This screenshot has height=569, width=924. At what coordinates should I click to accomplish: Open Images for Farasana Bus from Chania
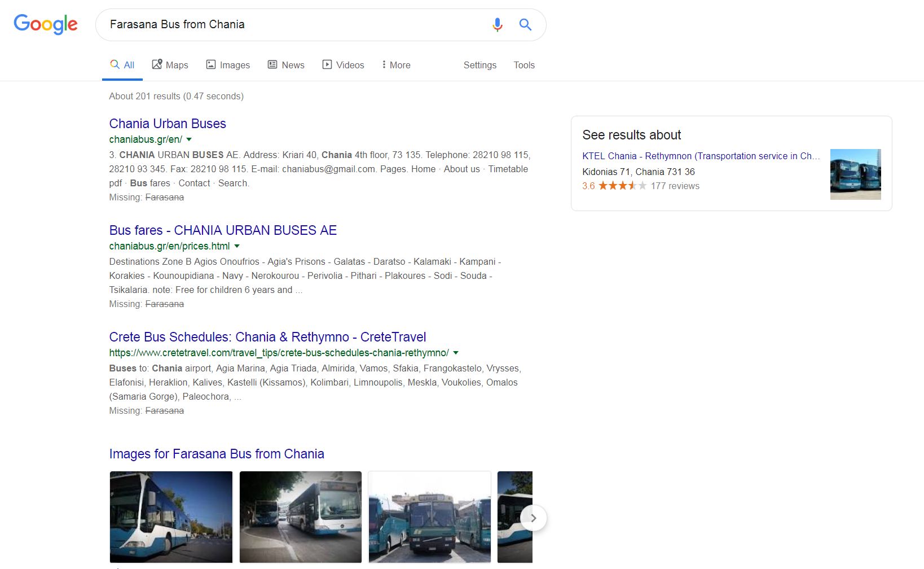pos(217,454)
